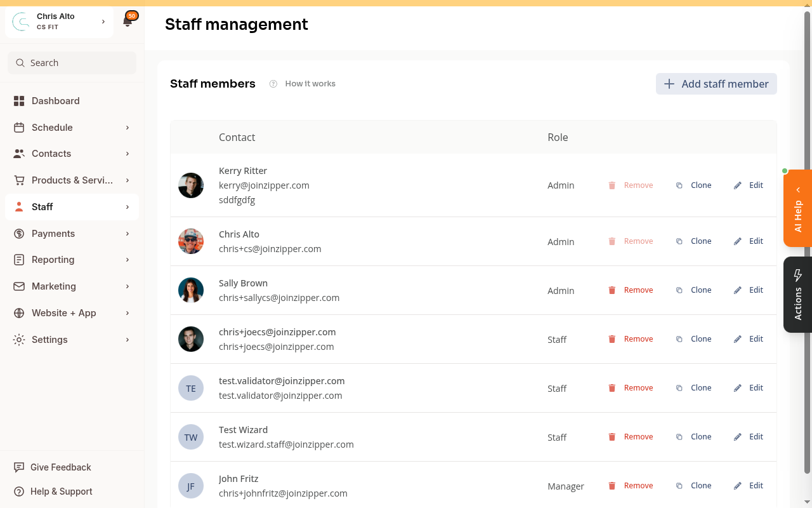Screen dimensions: 812x508
Task: Click trash icon for Test Wizard
Action: 612,437
